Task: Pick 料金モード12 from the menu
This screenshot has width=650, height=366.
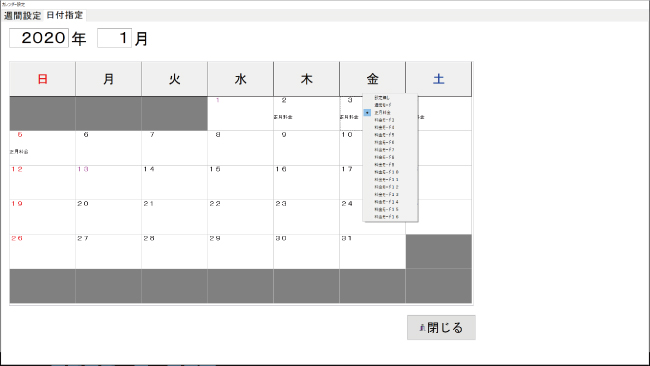Action: (390, 187)
